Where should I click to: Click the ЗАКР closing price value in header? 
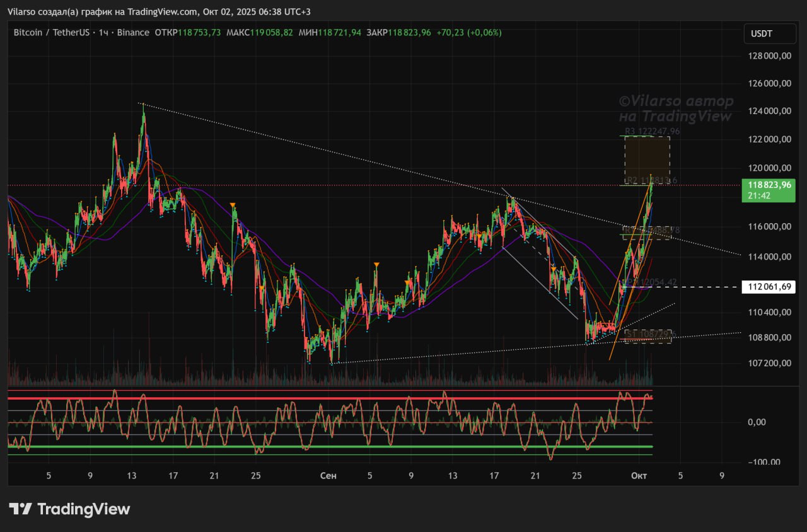[409, 32]
